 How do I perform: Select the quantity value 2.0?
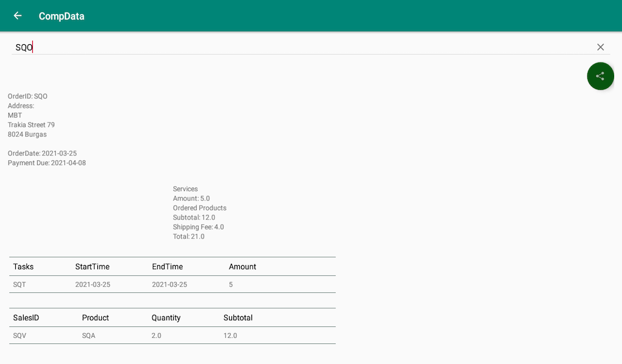[x=156, y=335]
